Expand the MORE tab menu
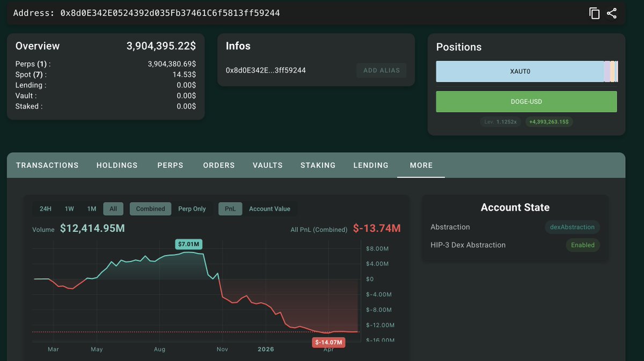 tap(421, 165)
